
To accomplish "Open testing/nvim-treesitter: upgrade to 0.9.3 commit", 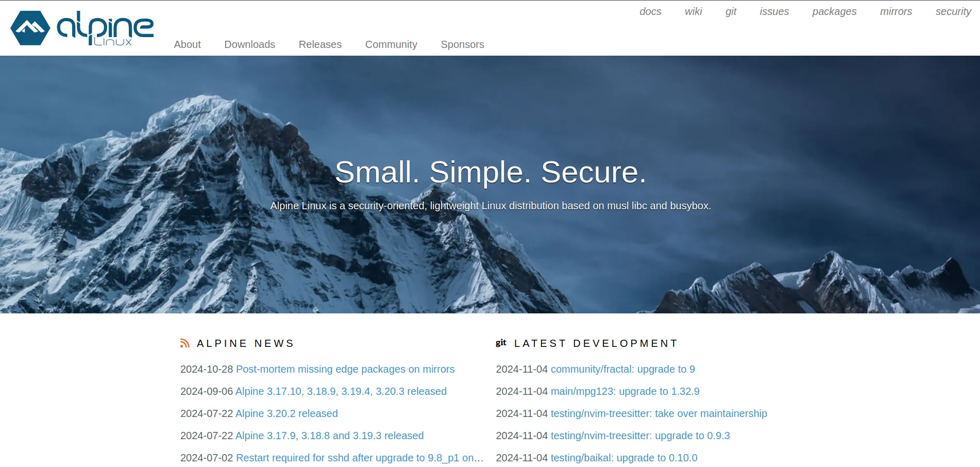I will click(640, 436).
